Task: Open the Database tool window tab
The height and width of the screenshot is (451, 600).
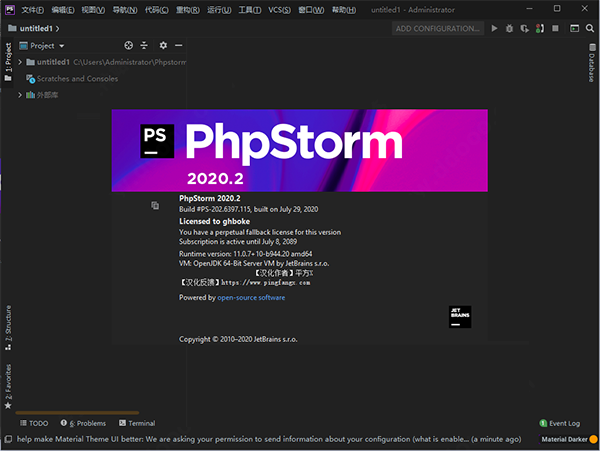Action: (x=592, y=62)
